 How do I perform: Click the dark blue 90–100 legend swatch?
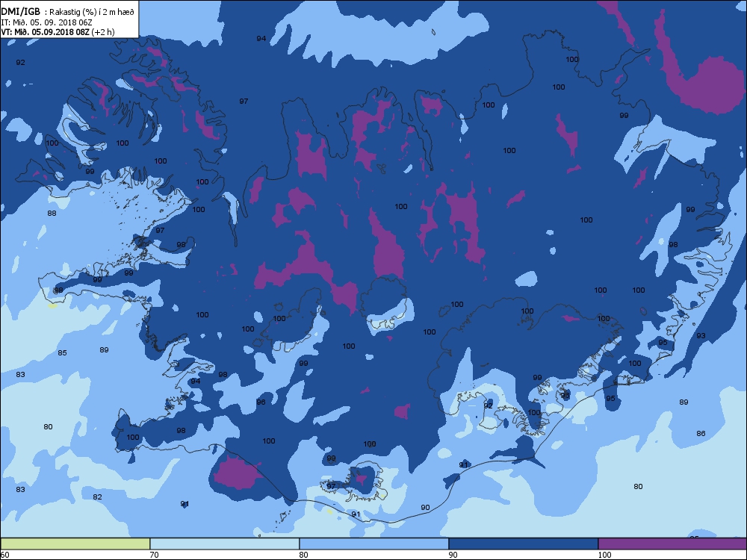click(x=523, y=544)
